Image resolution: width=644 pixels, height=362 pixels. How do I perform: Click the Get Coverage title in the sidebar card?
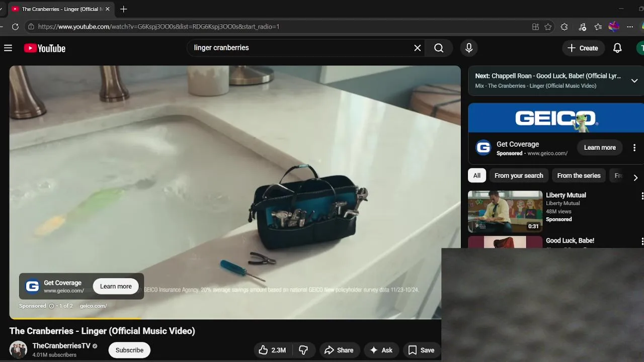point(518,144)
